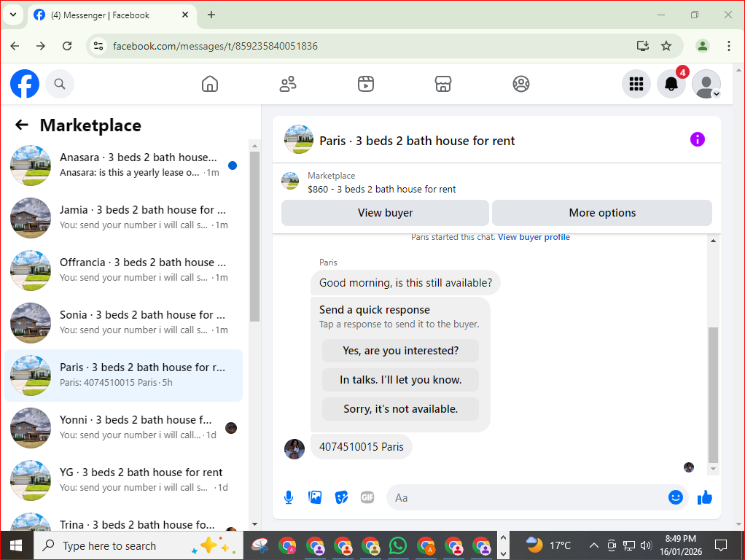The image size is (745, 560).
Task: Open Chrome three-dot menu
Action: pyautogui.click(x=728, y=46)
